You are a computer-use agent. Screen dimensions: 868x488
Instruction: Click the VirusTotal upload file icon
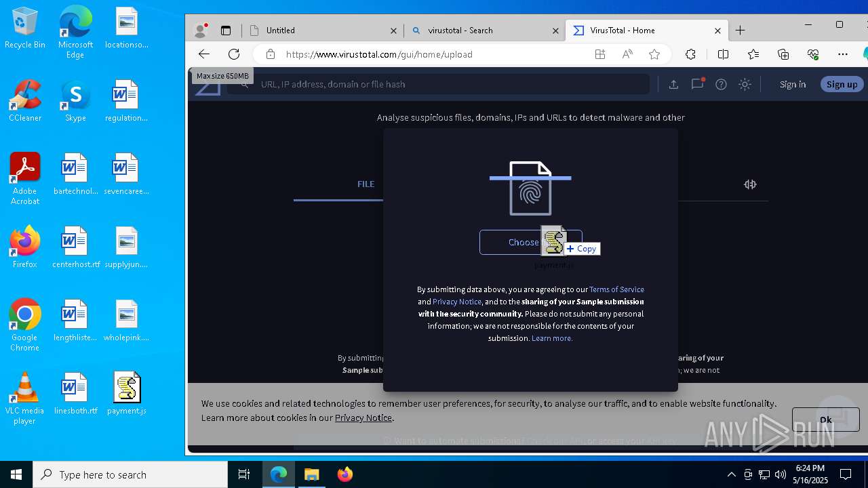(673, 84)
